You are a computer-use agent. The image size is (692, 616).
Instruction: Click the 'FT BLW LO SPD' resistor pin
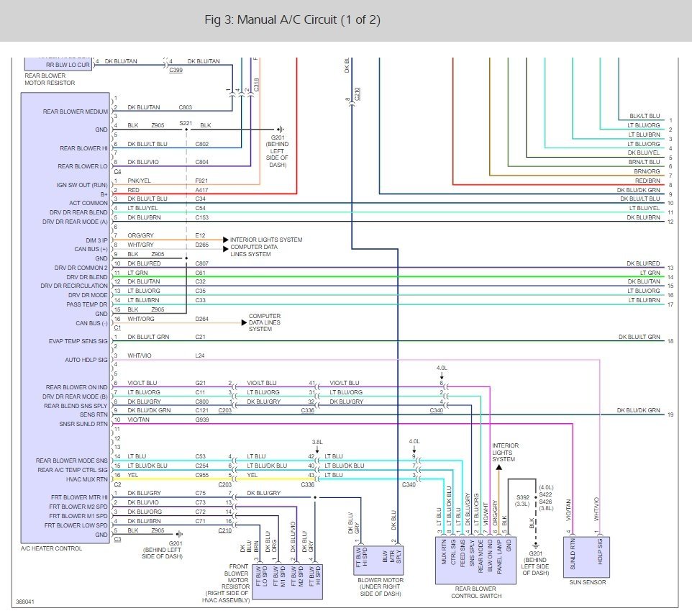pos(262,576)
